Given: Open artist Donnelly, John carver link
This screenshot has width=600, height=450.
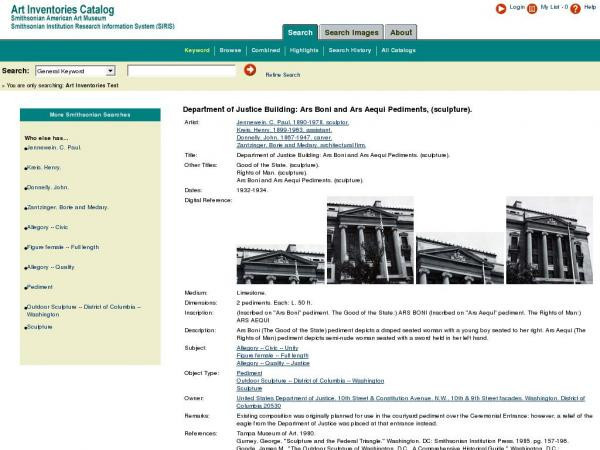Looking at the screenshot, I should tap(284, 138).
